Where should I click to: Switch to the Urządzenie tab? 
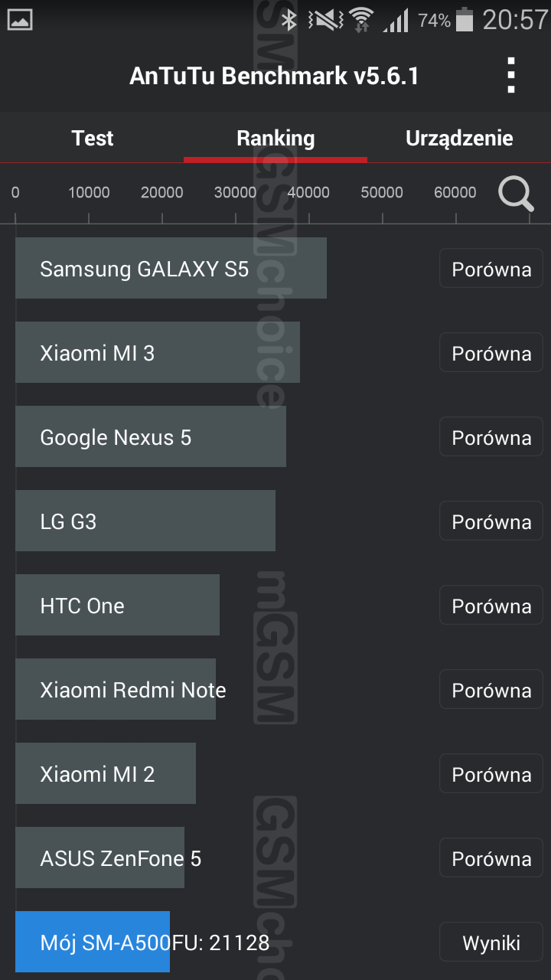coord(459,139)
